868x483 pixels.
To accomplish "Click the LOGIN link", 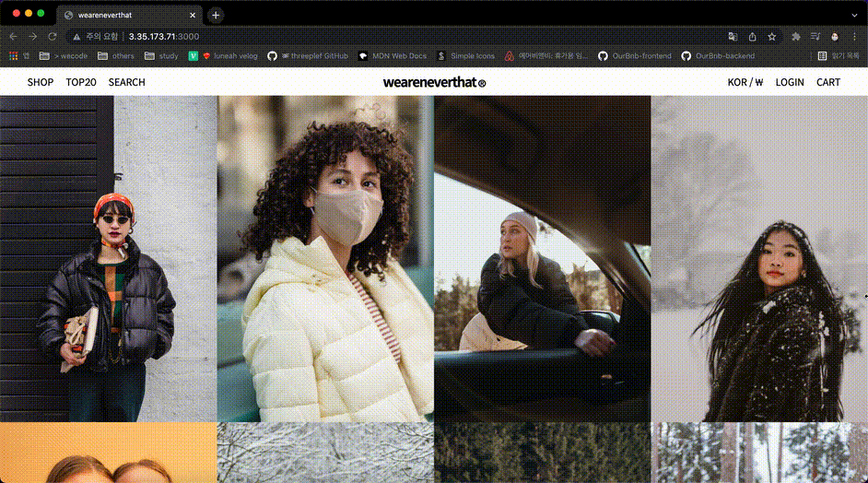I will pos(790,82).
